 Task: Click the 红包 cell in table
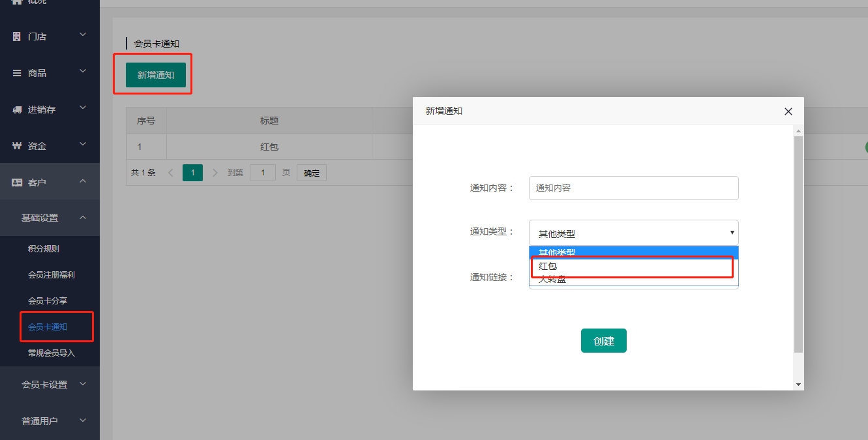point(269,147)
